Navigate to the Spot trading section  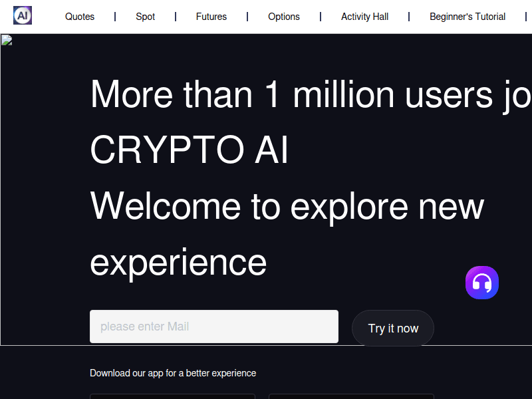click(x=145, y=17)
